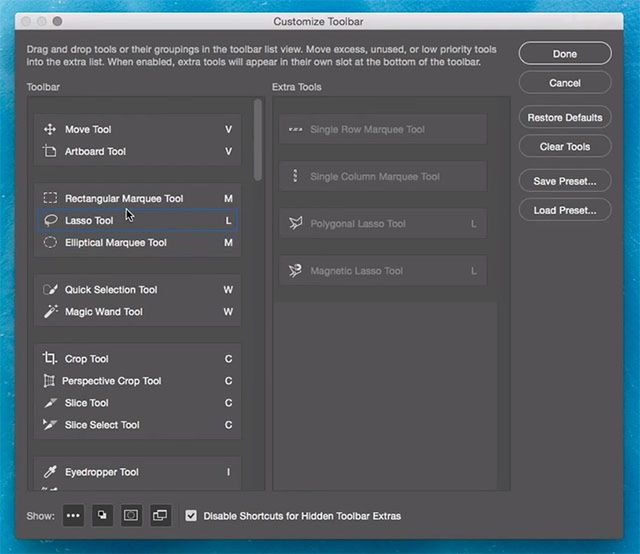Select the Single Column Marquee Tool label
The image size is (640, 554).
[375, 176]
